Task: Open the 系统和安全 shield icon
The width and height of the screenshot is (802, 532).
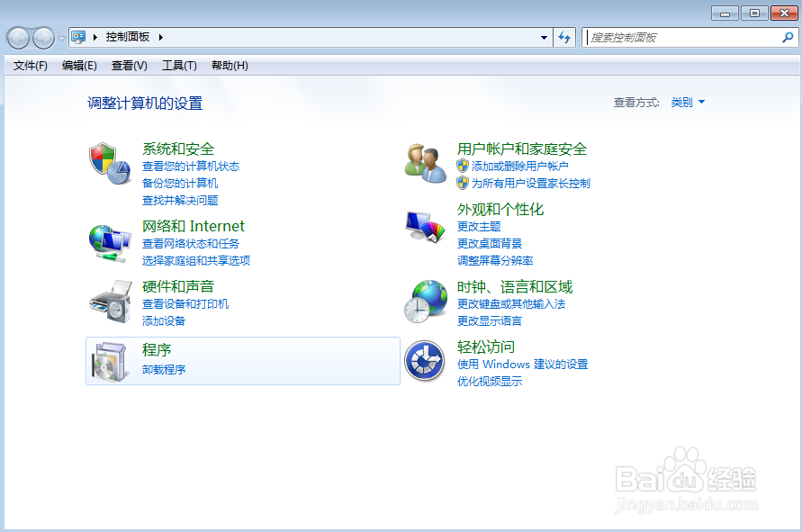Action: tap(110, 163)
